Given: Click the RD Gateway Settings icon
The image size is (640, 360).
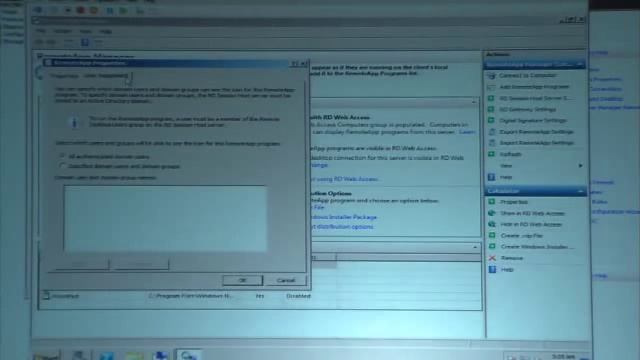Looking at the screenshot, I should pyautogui.click(x=492, y=109).
